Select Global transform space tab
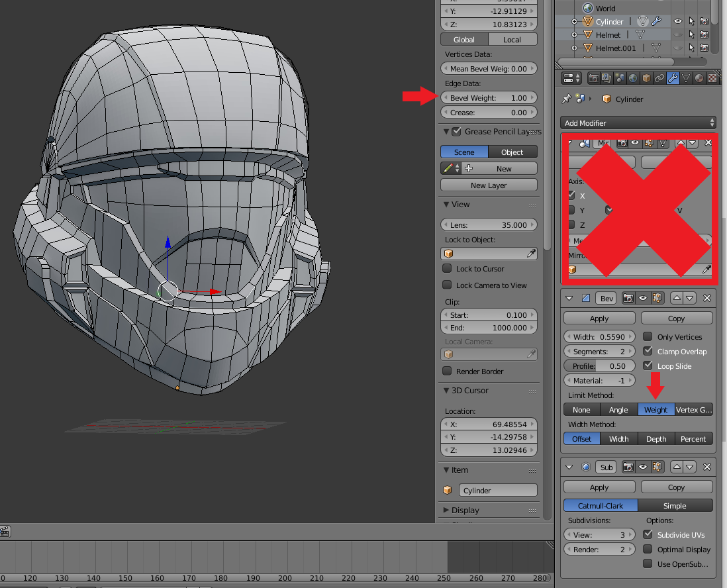 (464, 40)
